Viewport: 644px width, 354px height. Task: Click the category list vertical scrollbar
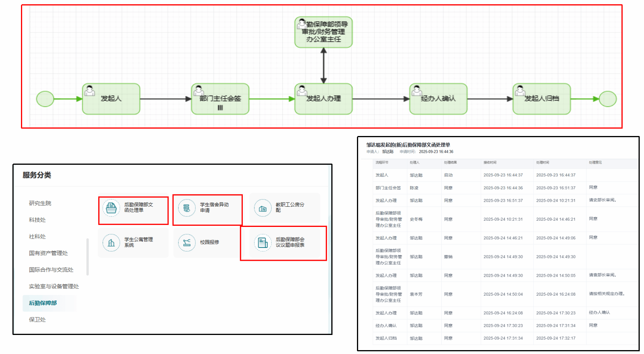pyautogui.click(x=88, y=256)
